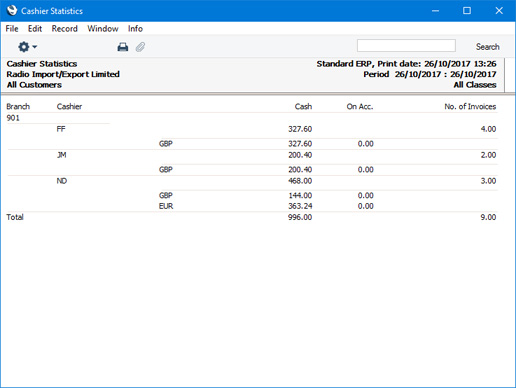Click the 2.00 invoices count for JM

pyautogui.click(x=488, y=155)
